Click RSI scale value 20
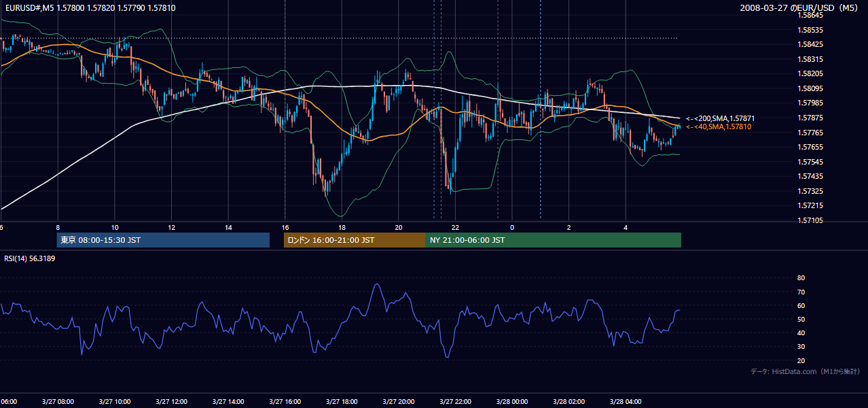868x408 pixels. [801, 360]
